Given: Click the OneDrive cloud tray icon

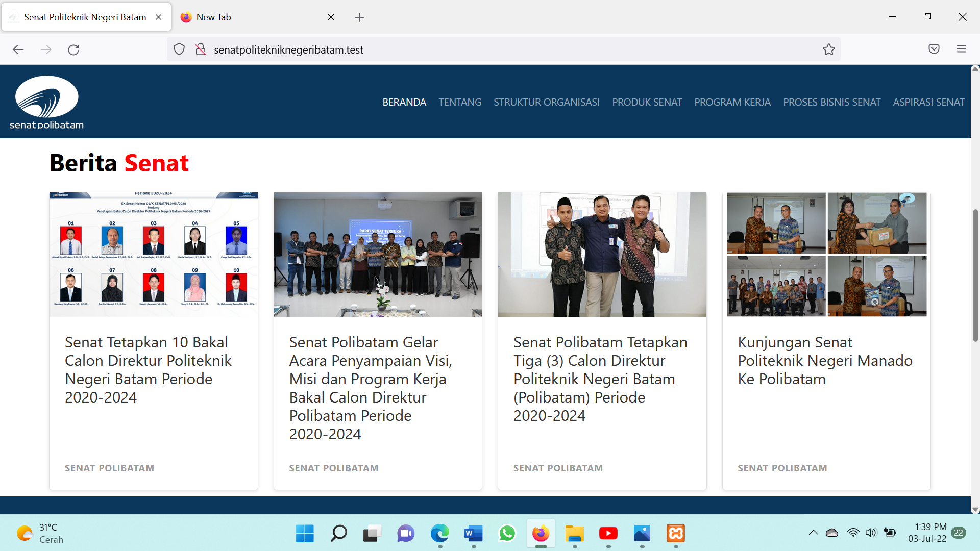Looking at the screenshot, I should tap(832, 533).
